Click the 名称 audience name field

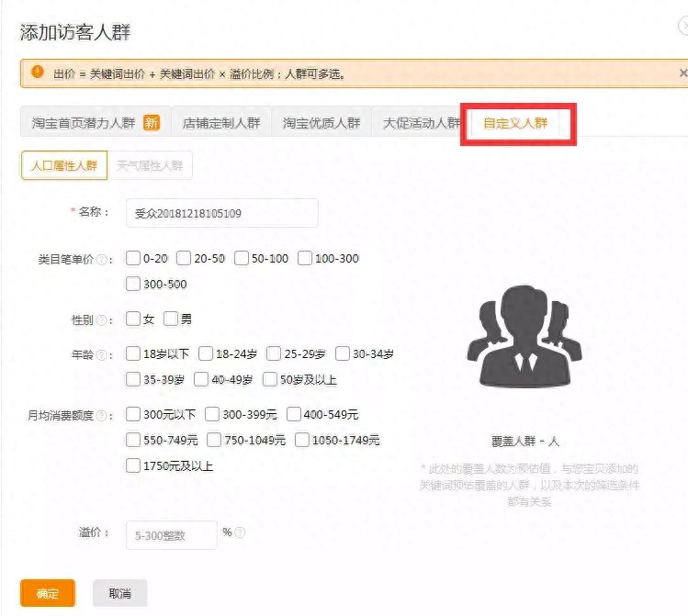(222, 213)
